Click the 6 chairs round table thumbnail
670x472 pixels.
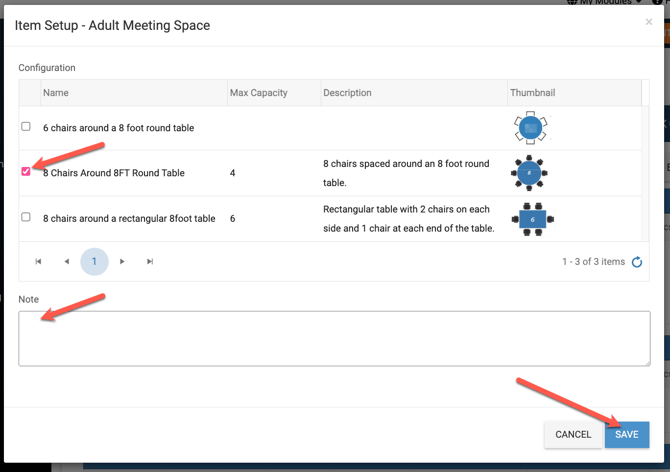[x=530, y=128]
